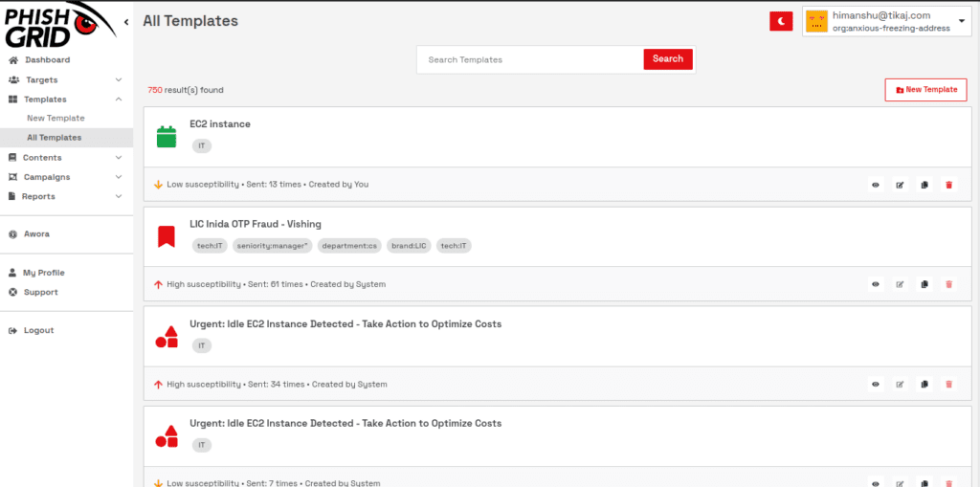This screenshot has height=487, width=980.
Task: Preview the EC2 instance template with the eye icon
Action: pyautogui.click(x=876, y=185)
